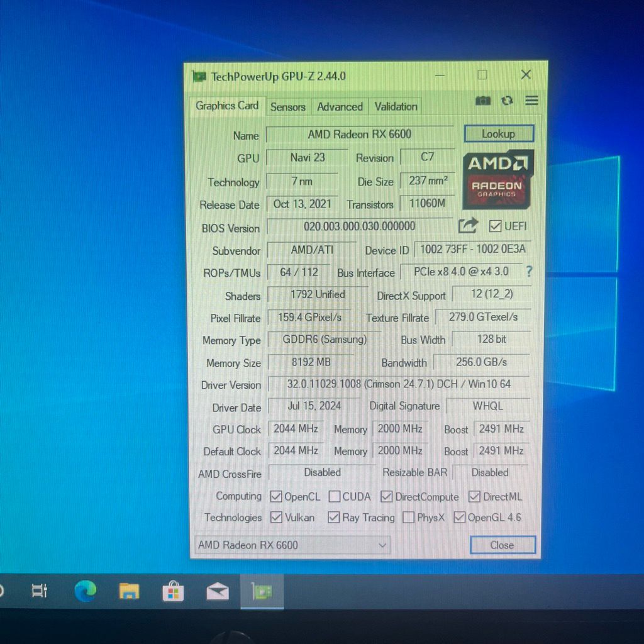Open Microsoft Edge from the taskbar

pos(85,591)
